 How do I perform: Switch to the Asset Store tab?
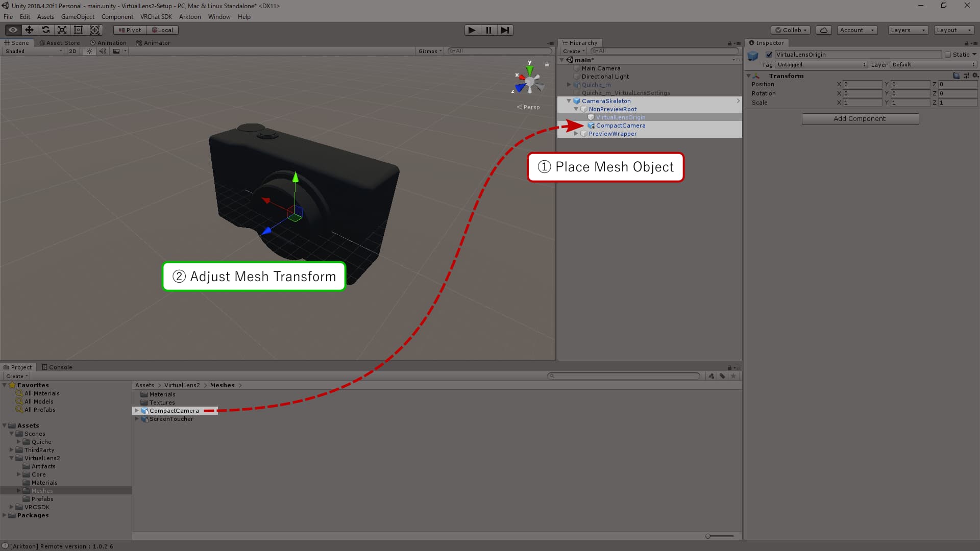point(60,43)
